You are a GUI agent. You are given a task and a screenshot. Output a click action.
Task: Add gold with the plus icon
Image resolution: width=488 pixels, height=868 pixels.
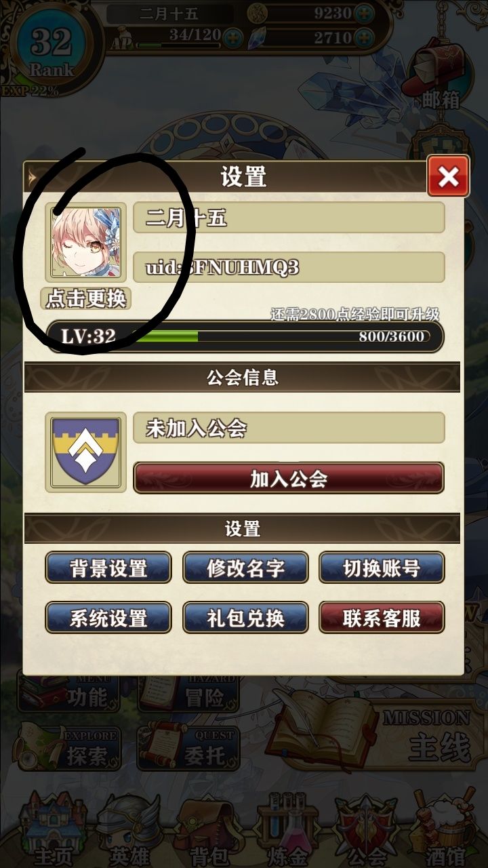coord(364,13)
